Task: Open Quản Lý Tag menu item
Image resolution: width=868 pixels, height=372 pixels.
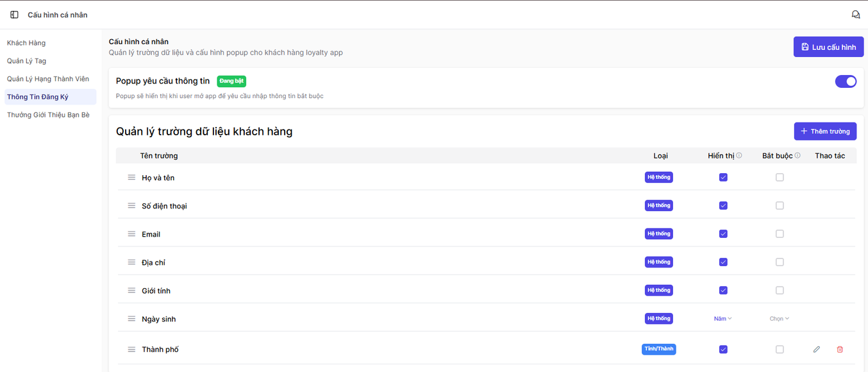Action: [27, 61]
